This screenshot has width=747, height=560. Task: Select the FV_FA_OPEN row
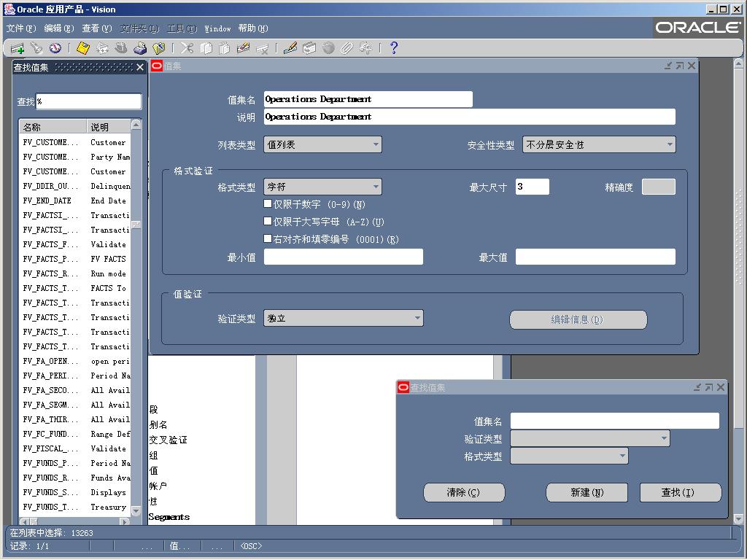pos(76,362)
